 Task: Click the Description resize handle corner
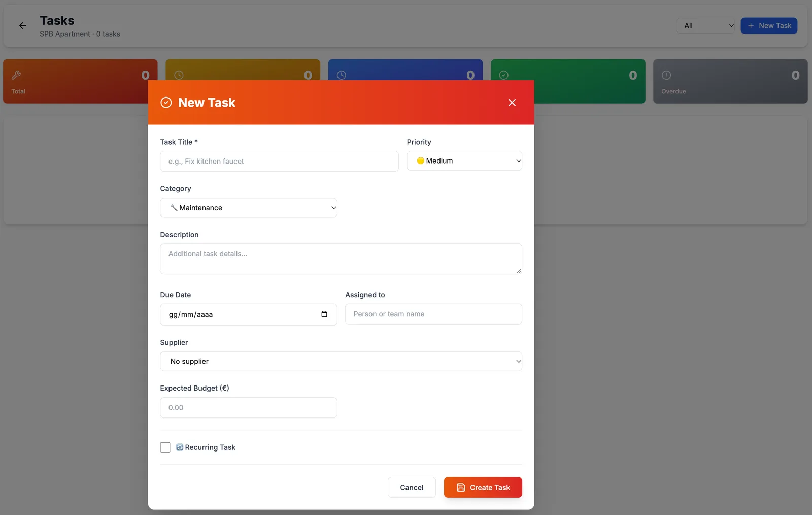point(519,271)
